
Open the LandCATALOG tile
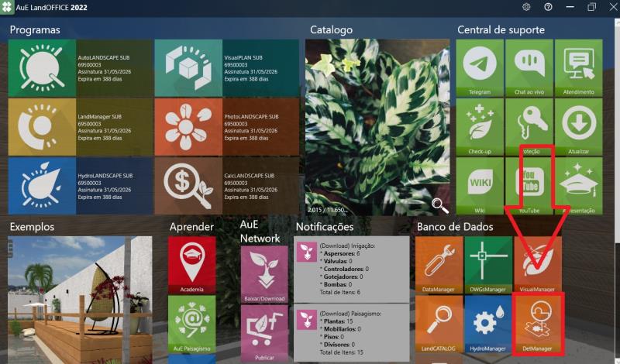tap(439, 324)
